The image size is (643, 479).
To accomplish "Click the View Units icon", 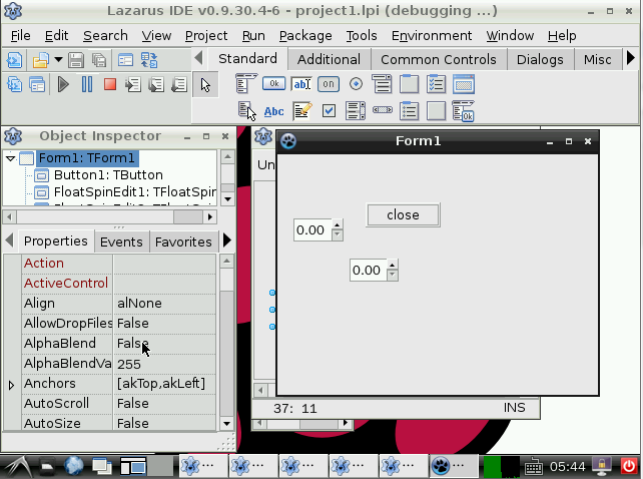I will [15, 85].
